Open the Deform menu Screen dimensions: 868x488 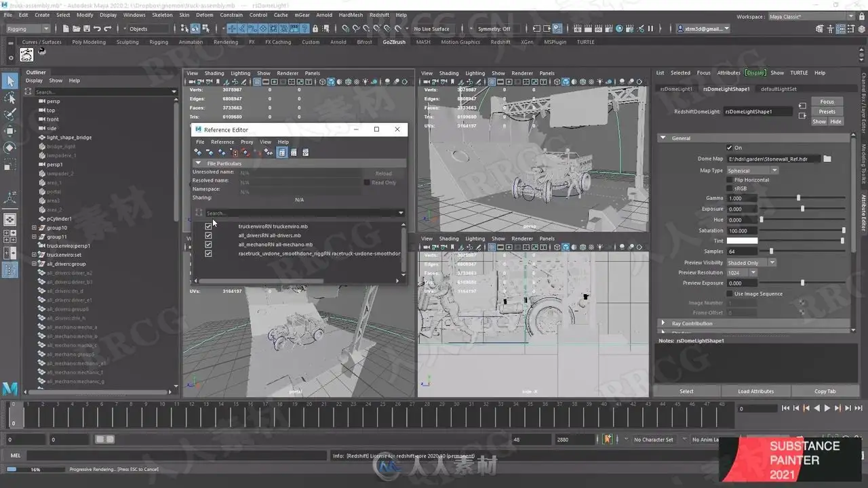click(x=204, y=14)
